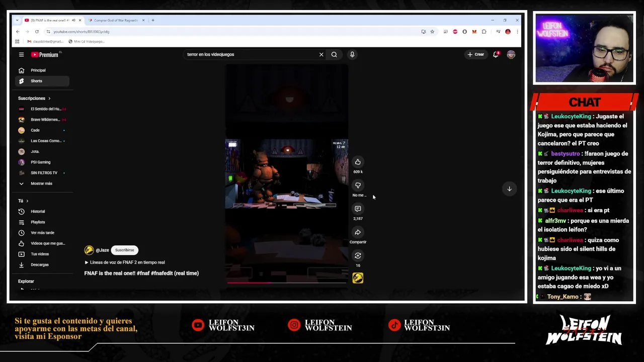Open YouTube account avatar menu

pos(511,54)
